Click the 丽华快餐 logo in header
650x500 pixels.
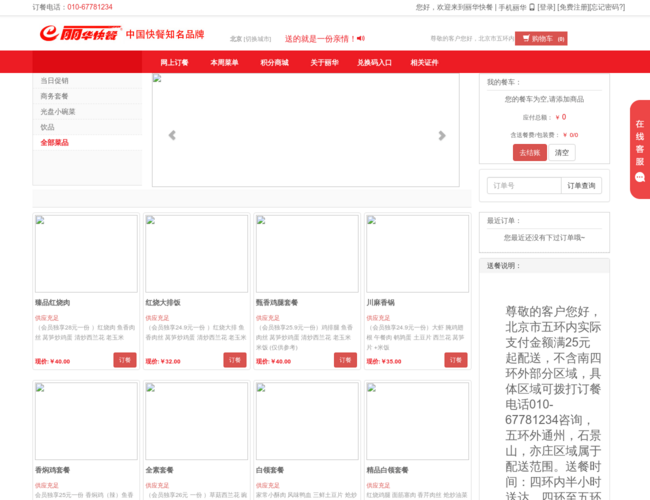(78, 35)
